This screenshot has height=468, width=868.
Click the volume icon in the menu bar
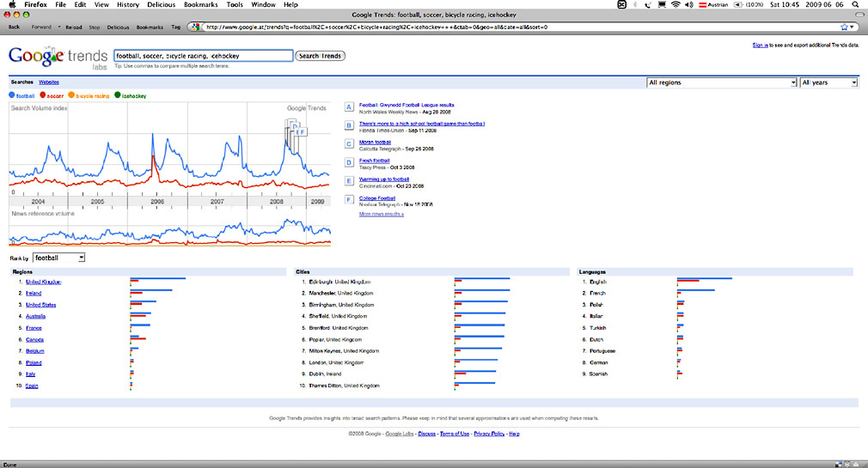click(690, 5)
